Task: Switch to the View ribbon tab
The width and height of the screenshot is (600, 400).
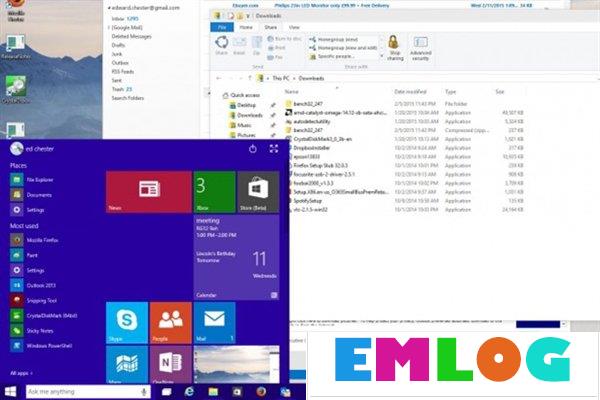Action: coord(294,27)
